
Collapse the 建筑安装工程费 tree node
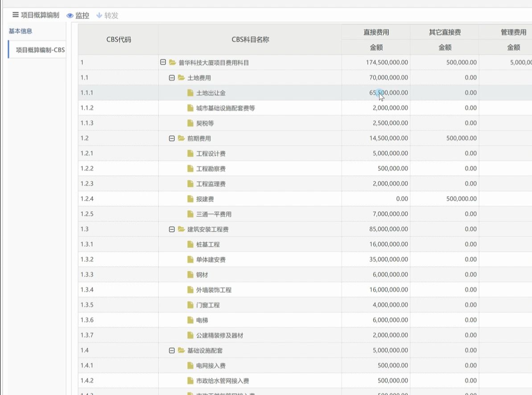coord(172,229)
